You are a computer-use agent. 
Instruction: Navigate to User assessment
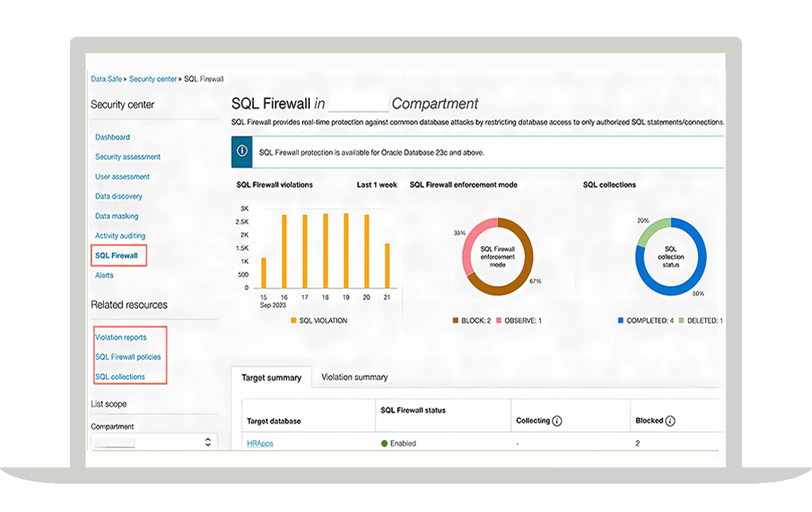point(122,177)
